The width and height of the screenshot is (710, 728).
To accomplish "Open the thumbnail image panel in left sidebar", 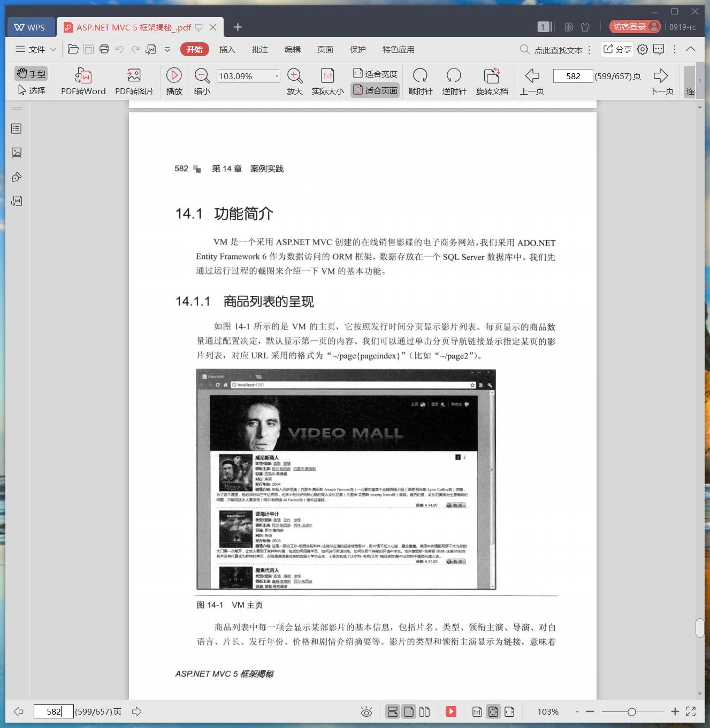I will pyautogui.click(x=17, y=153).
